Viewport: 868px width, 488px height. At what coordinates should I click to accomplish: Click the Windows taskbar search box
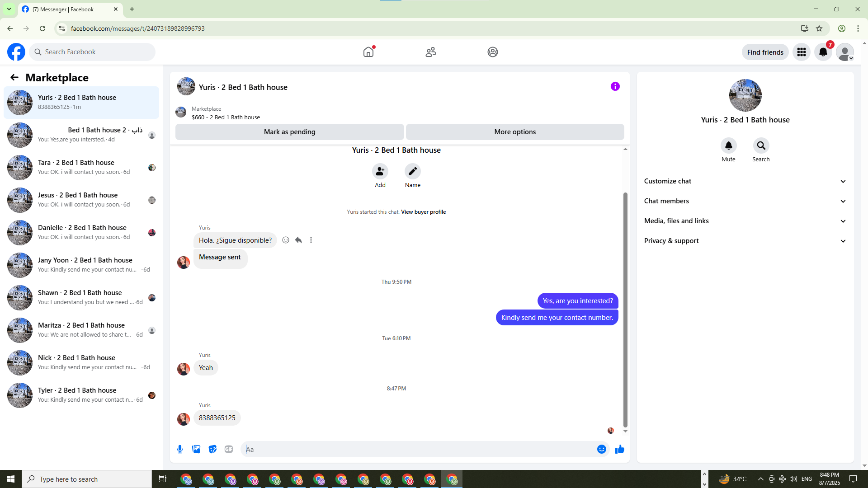tap(87, 479)
